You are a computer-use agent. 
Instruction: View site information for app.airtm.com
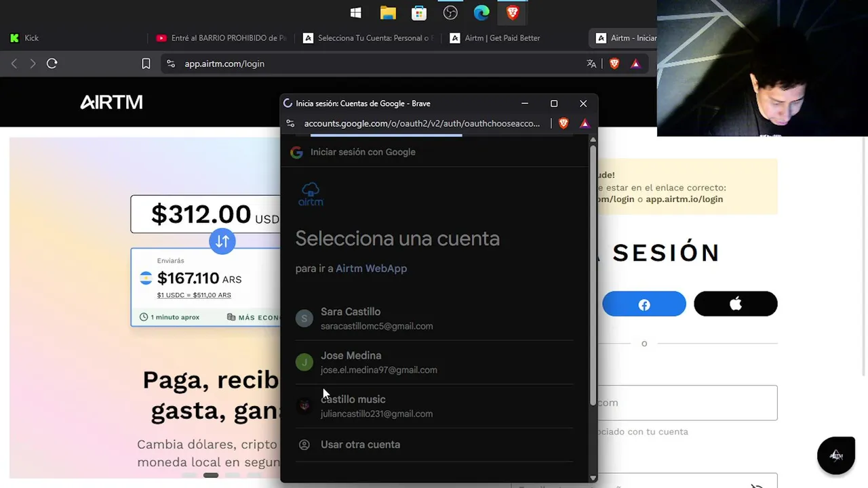(171, 64)
